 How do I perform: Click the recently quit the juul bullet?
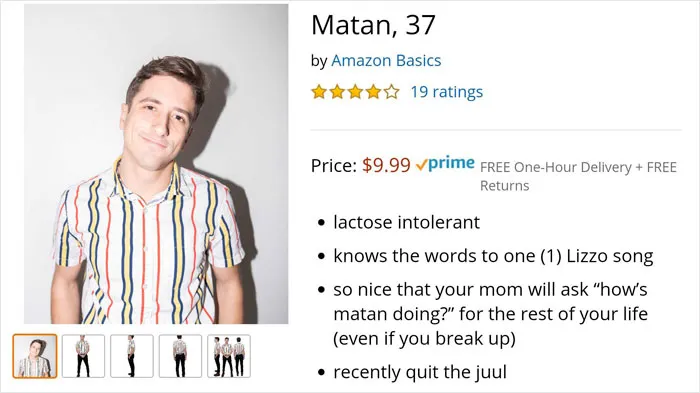(420, 372)
